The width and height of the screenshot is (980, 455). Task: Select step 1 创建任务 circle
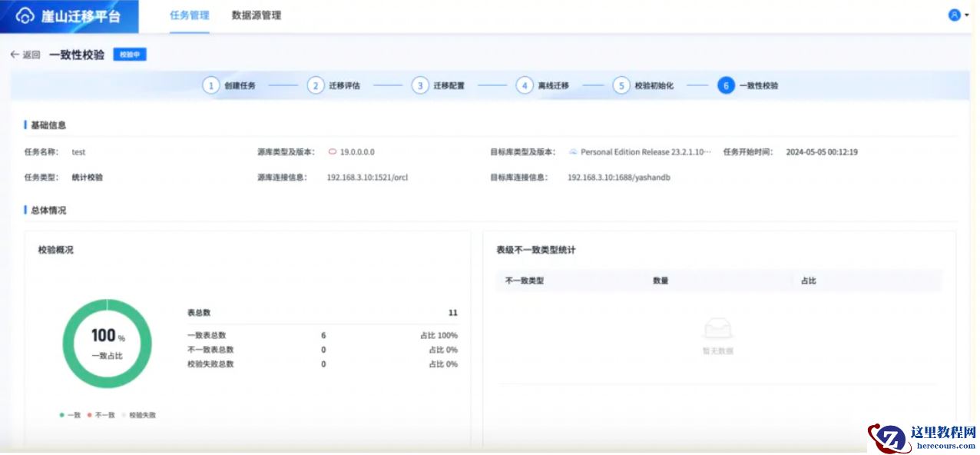(211, 85)
